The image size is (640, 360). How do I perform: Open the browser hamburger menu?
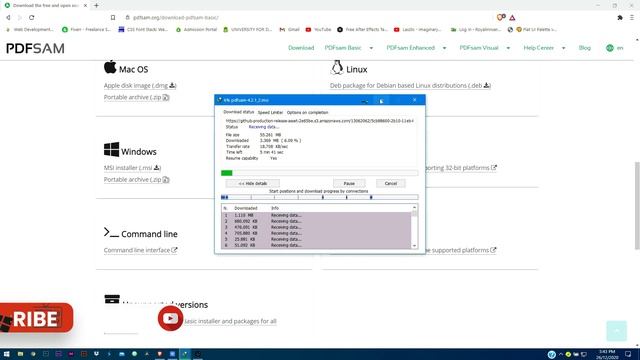point(631,18)
